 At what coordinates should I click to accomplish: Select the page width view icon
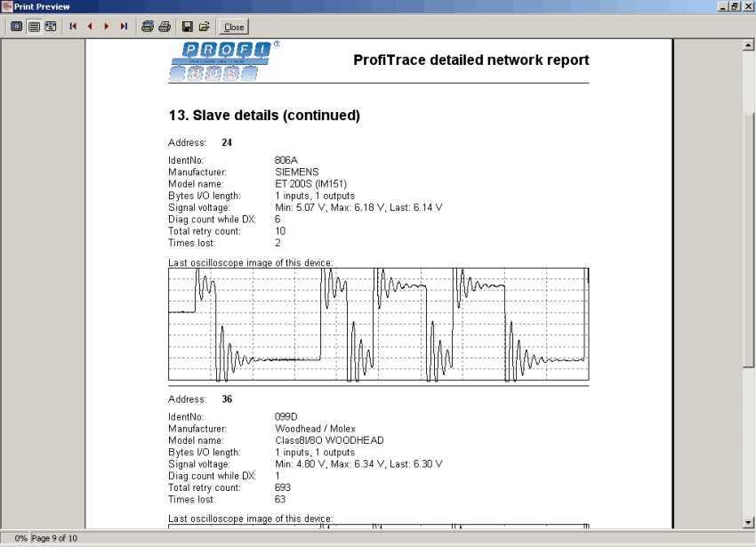(34, 27)
